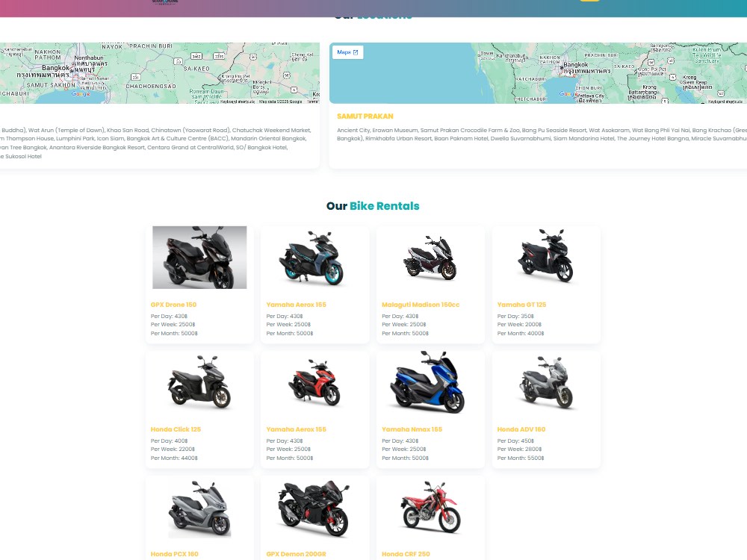Open the Honda ADV 160 title link

click(x=521, y=429)
